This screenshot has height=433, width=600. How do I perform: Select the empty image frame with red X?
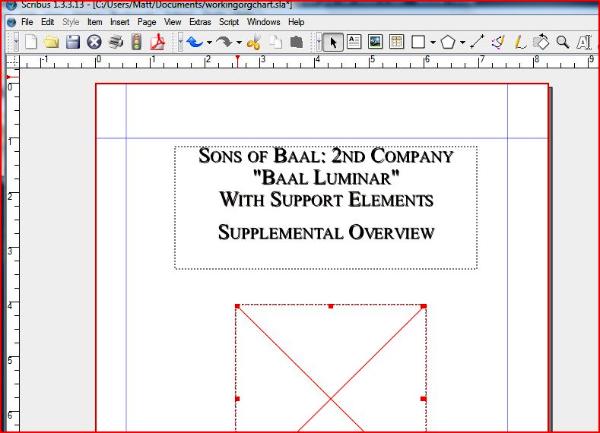point(331,367)
